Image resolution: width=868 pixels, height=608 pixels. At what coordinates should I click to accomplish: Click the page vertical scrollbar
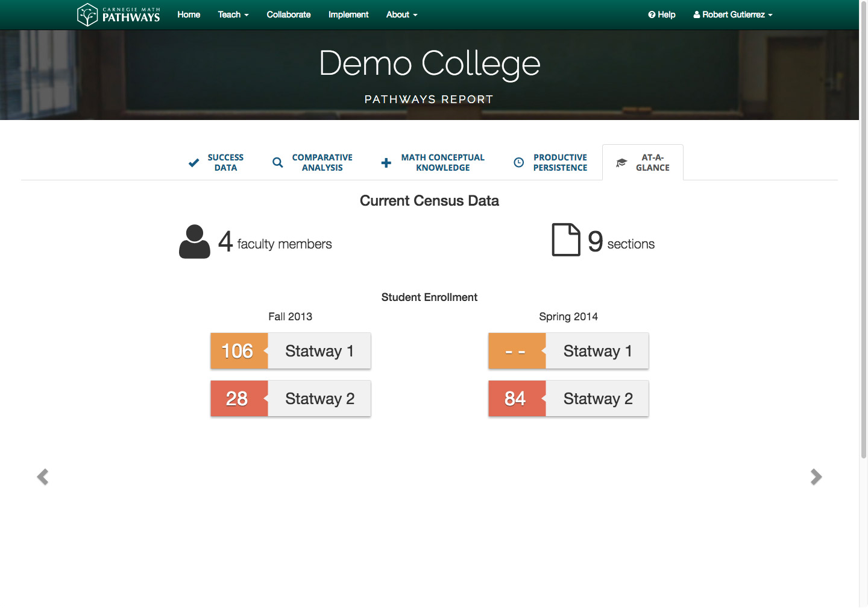pyautogui.click(x=863, y=229)
